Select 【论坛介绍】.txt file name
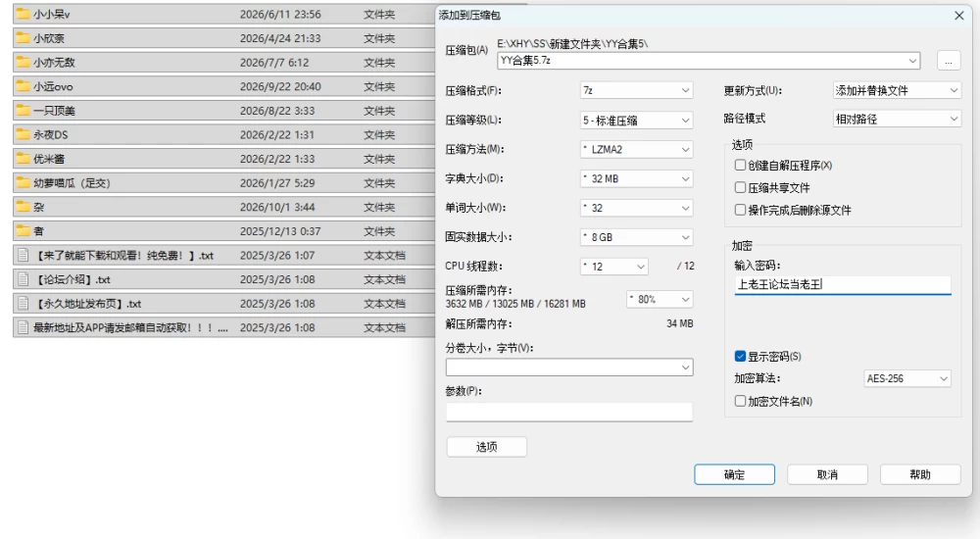Viewport: 980px width, 539px height. tap(72, 279)
